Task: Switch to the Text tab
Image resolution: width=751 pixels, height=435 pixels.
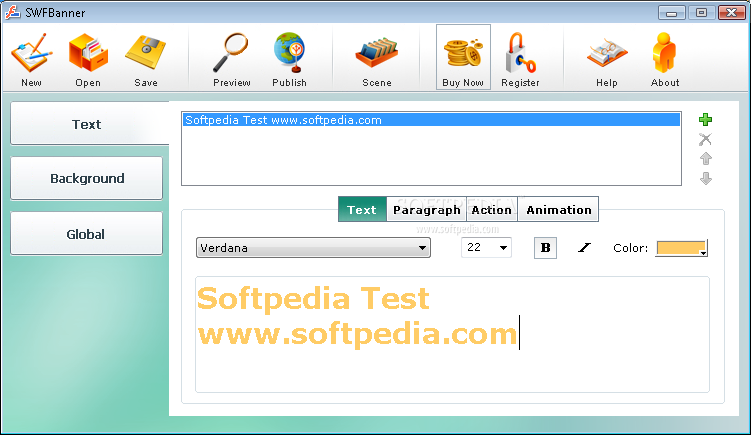Action: coord(362,209)
